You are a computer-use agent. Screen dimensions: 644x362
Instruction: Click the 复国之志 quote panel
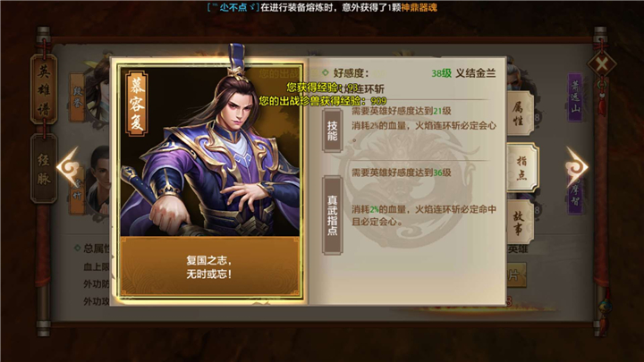tap(209, 266)
